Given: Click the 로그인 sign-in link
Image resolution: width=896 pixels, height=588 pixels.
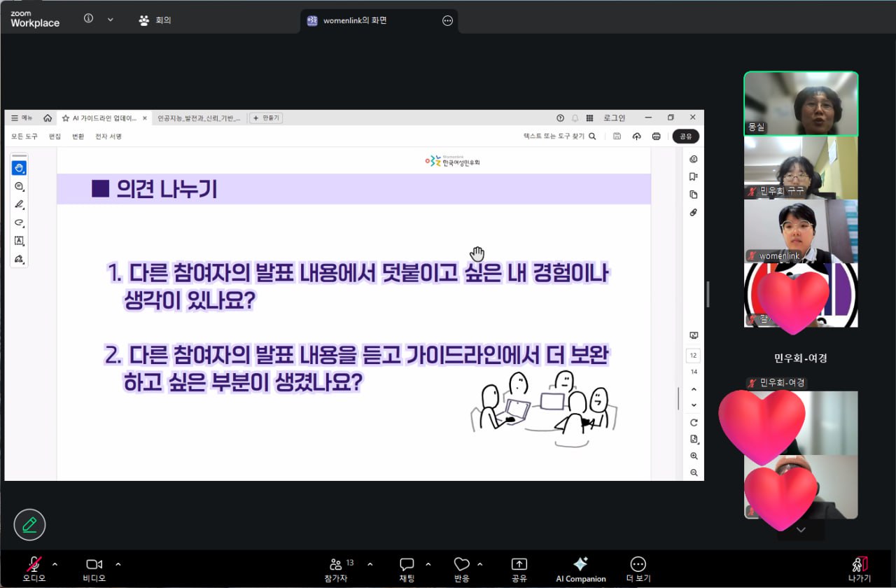Looking at the screenshot, I should pos(615,118).
